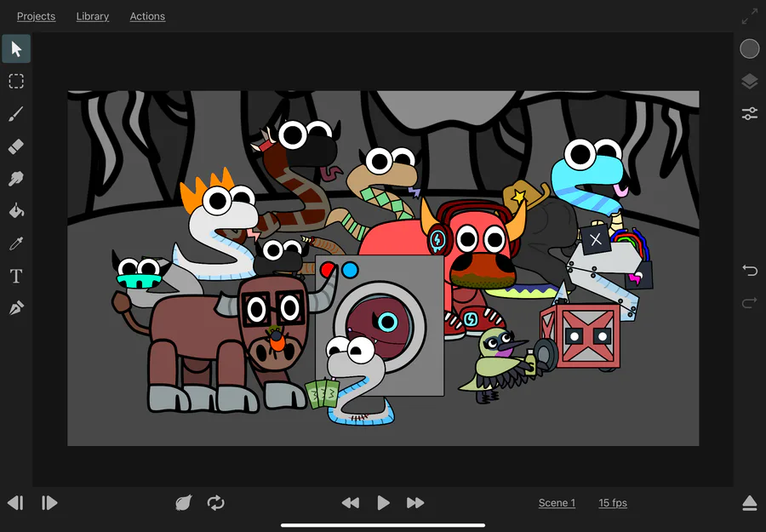Fast forward the animation
The width and height of the screenshot is (766, 532).
coord(415,503)
